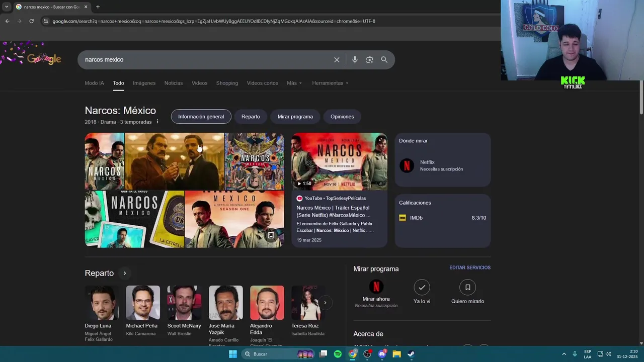
Task: Go back with the browser back arrow
Action: 7,21
